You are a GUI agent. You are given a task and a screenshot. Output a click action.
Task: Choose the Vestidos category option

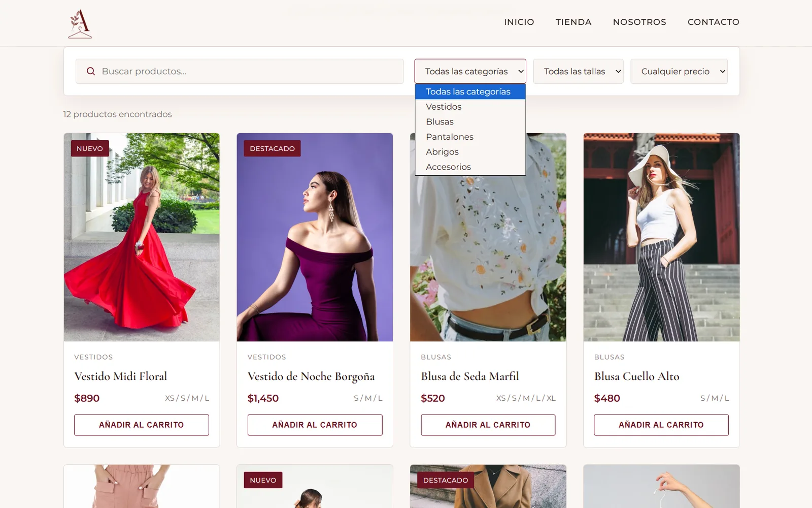pyautogui.click(x=470, y=107)
